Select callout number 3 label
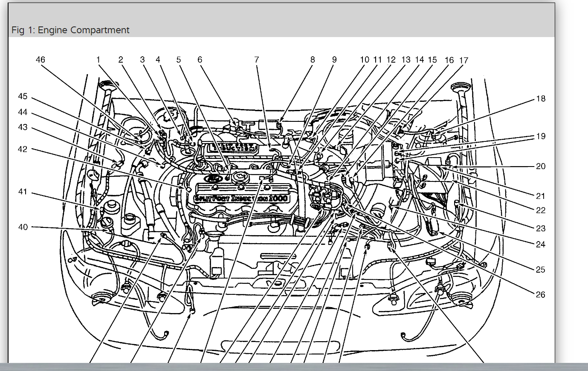Viewport: 588px width, 371px height. tap(142, 60)
